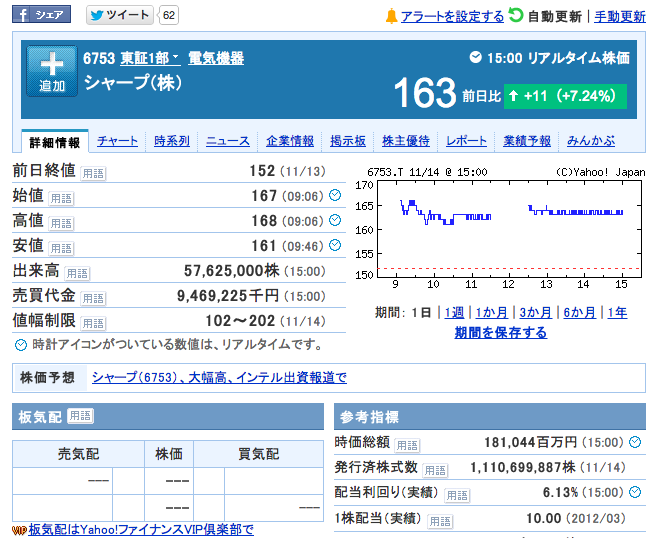Click 用語 glossary icon next to 始値

click(x=61, y=199)
